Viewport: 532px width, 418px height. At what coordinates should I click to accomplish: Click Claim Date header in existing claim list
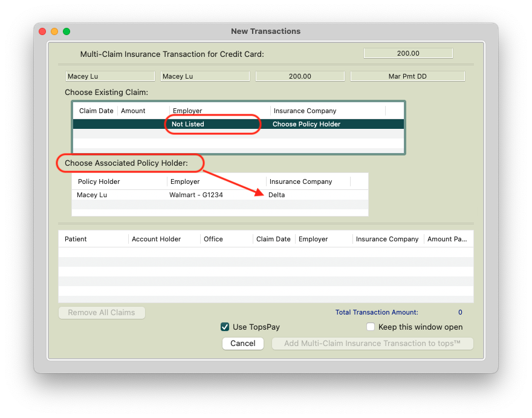[96, 111]
